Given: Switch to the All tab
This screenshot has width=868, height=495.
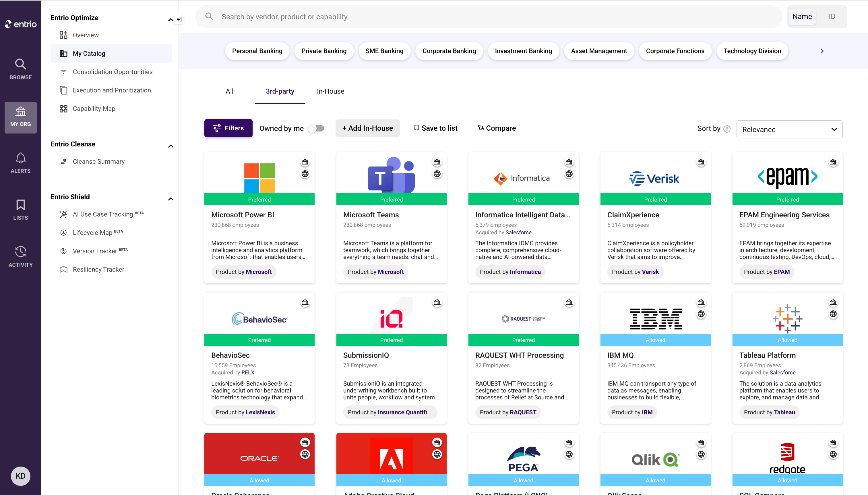Looking at the screenshot, I should click(229, 91).
